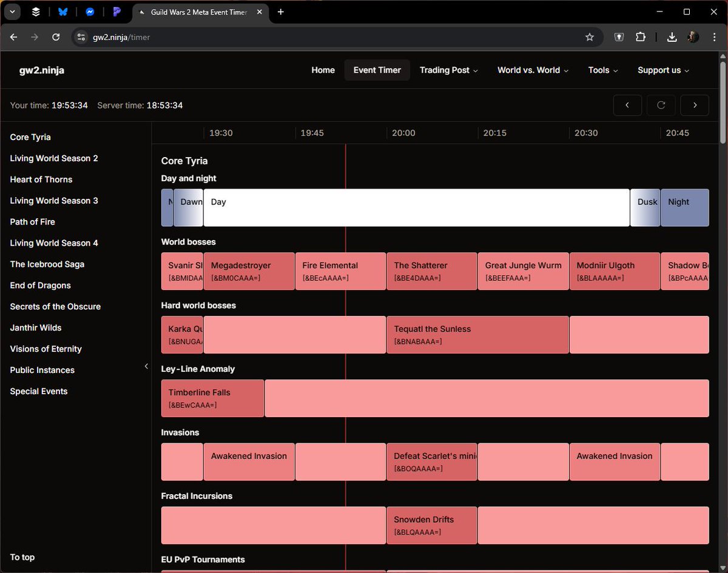The width and height of the screenshot is (728, 573).
Task: Open the tab search dropdown arrow
Action: pyautogui.click(x=12, y=12)
